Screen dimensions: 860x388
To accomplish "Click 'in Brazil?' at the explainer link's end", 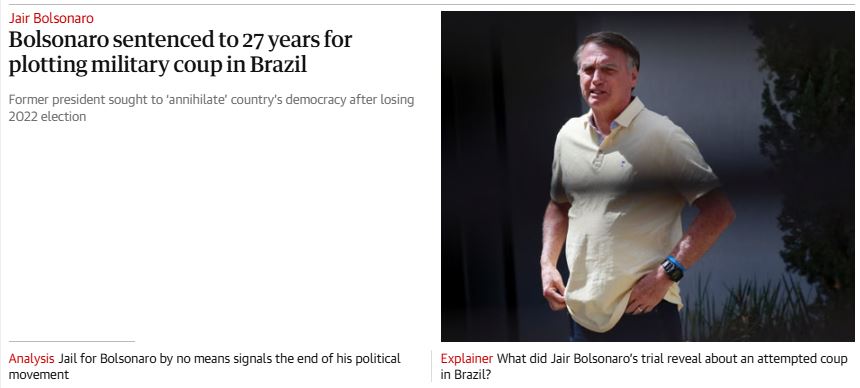I will 466,375.
